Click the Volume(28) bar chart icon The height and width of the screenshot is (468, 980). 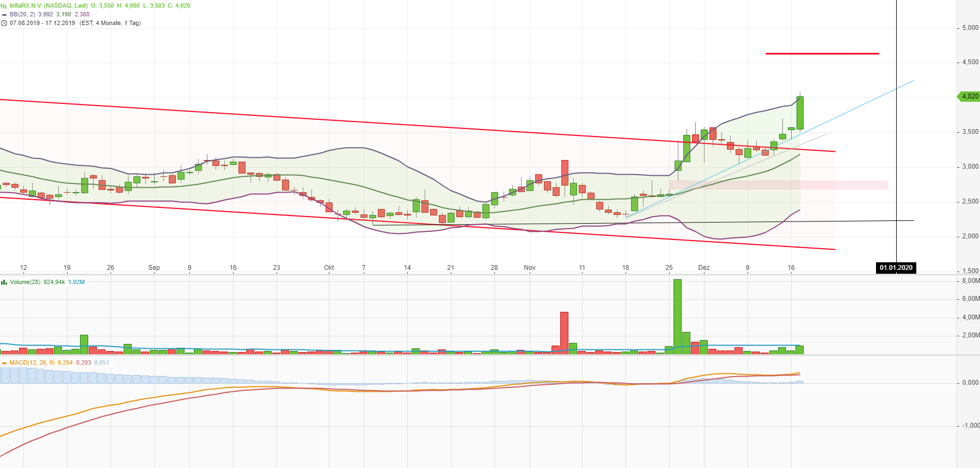tap(4, 282)
